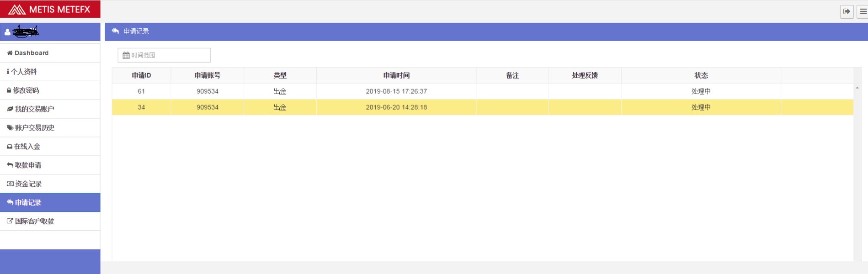Open 国际客户取款 link
Screen dimensions: 868x274
[50, 221]
